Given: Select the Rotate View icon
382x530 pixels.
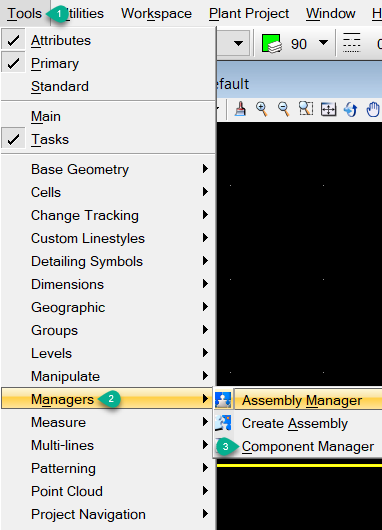Looking at the screenshot, I should click(351, 110).
